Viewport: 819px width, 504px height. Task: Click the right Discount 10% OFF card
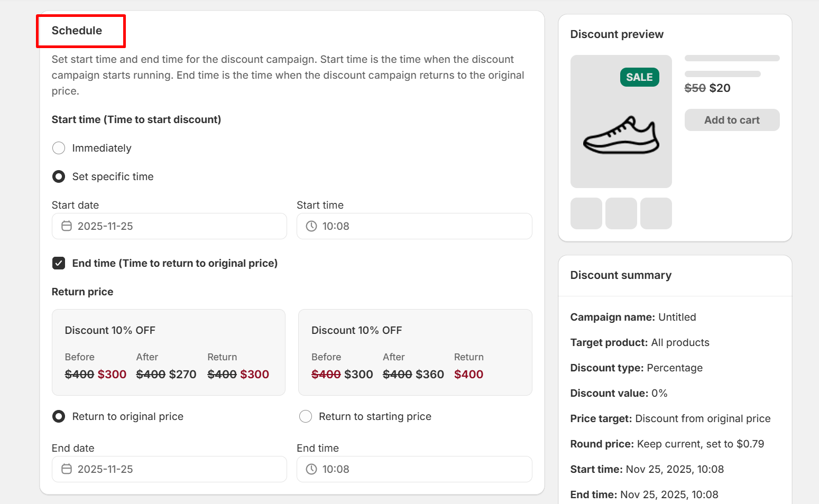[x=415, y=352]
